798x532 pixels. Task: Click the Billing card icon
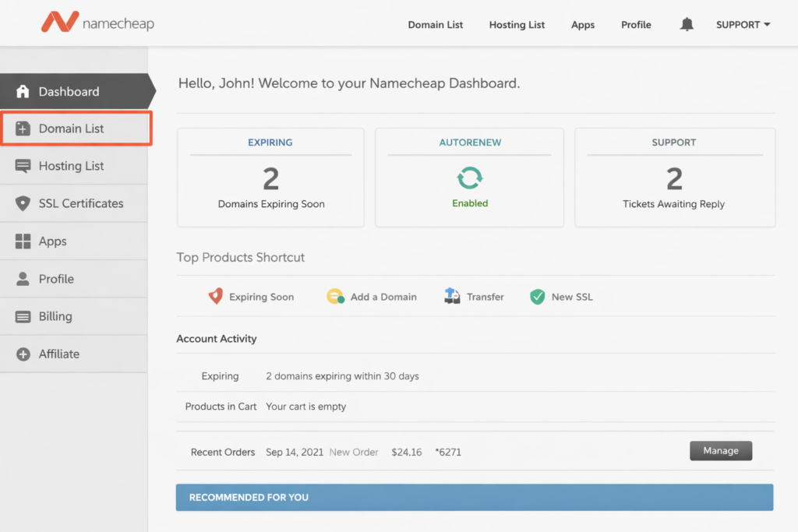[22, 316]
